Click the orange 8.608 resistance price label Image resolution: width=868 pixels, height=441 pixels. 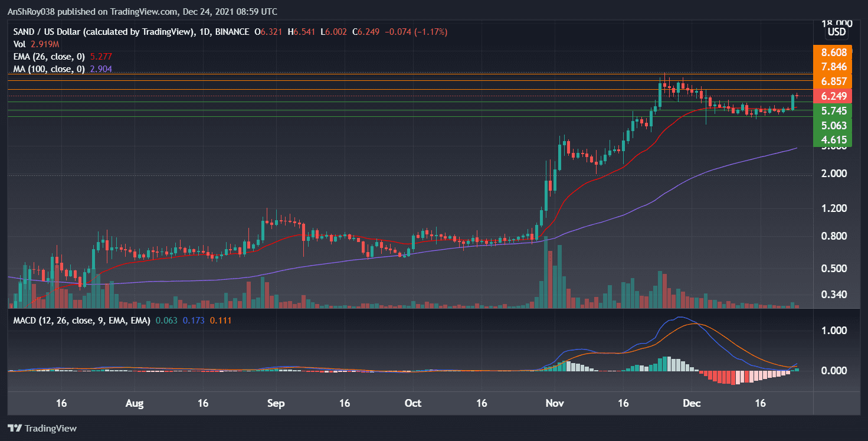(x=833, y=53)
